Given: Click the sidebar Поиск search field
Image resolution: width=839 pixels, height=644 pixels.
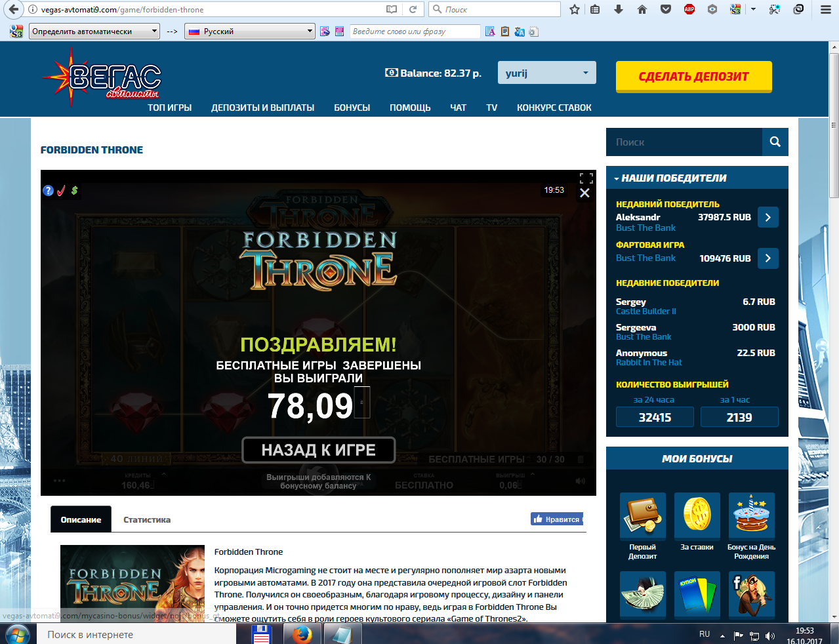Looking at the screenshot, I should [684, 142].
